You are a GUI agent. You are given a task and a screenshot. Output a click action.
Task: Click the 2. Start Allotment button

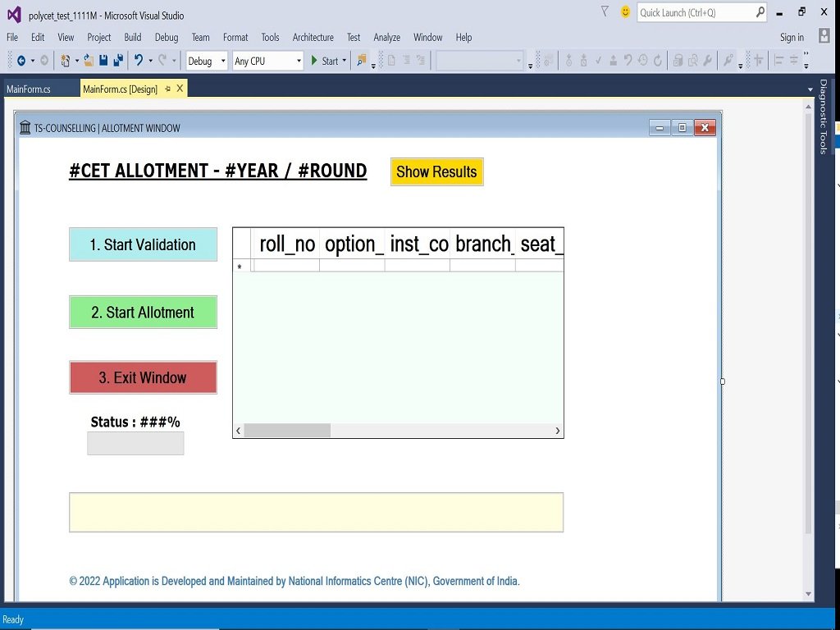pos(143,313)
